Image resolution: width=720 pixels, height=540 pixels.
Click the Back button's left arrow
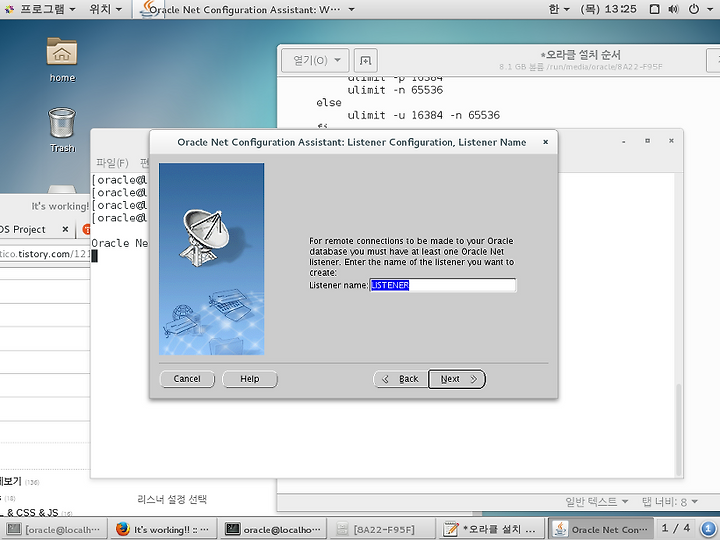(386, 379)
